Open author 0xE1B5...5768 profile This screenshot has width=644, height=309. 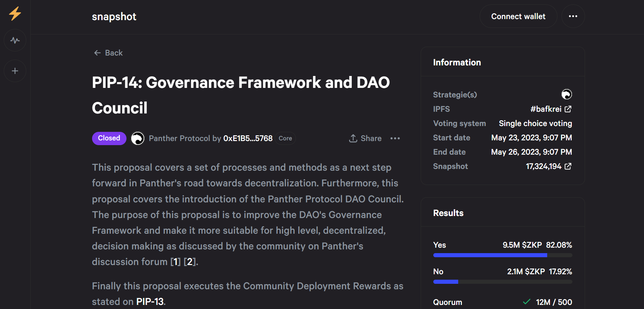tap(248, 138)
